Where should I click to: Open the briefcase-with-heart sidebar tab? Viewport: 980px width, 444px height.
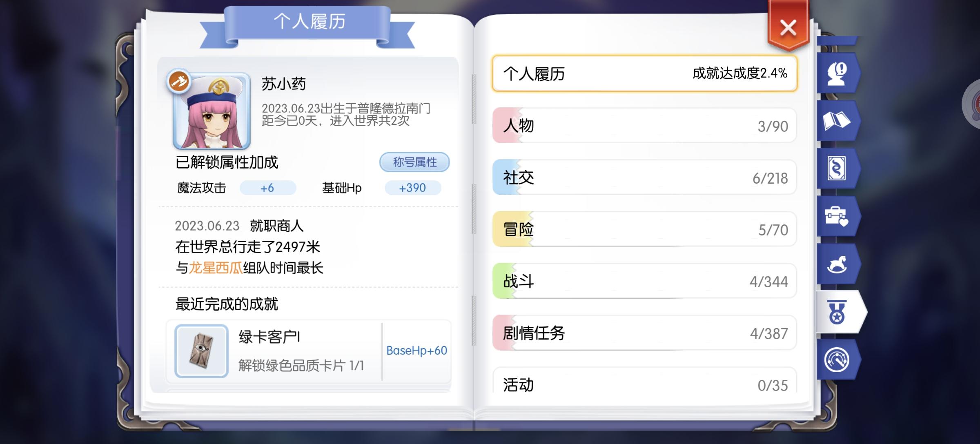(837, 216)
